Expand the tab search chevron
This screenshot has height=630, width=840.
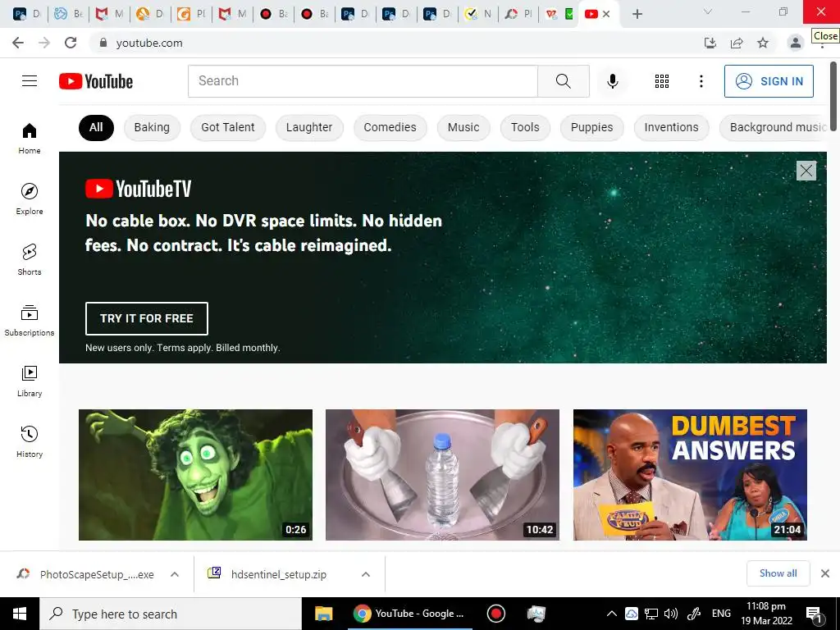point(708,11)
